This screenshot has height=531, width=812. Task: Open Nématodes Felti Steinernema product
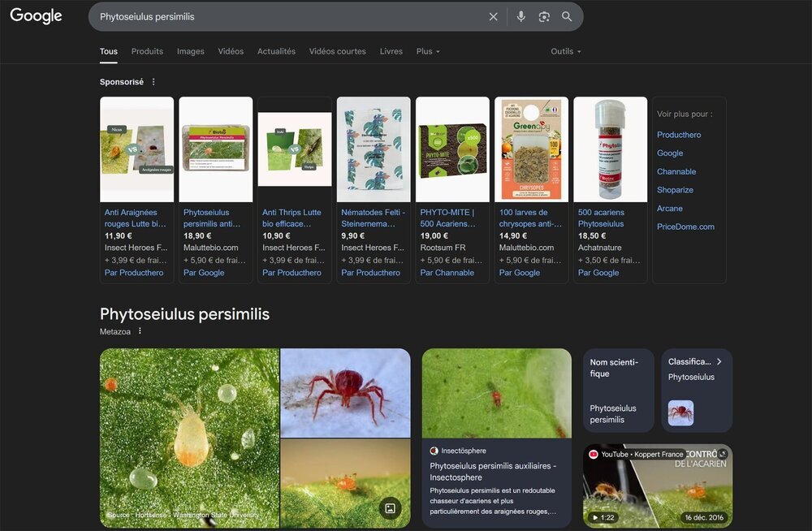pos(373,218)
